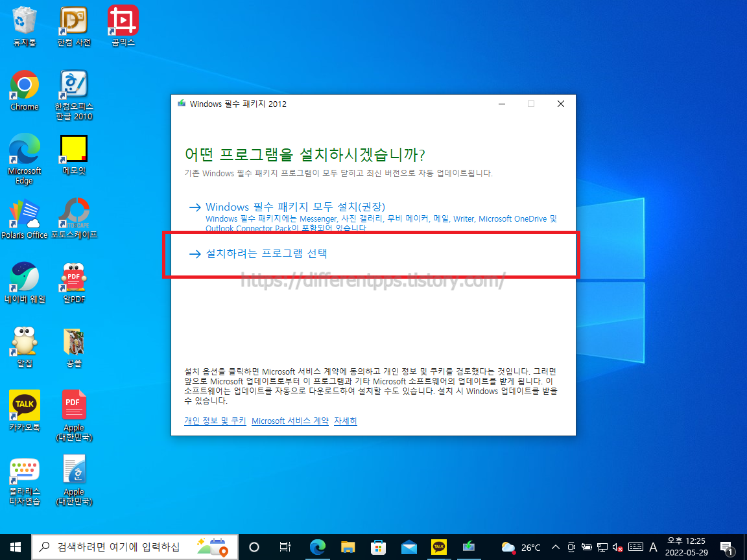Click the installer title bar app icon
The width and height of the screenshot is (747, 560).
(182, 103)
